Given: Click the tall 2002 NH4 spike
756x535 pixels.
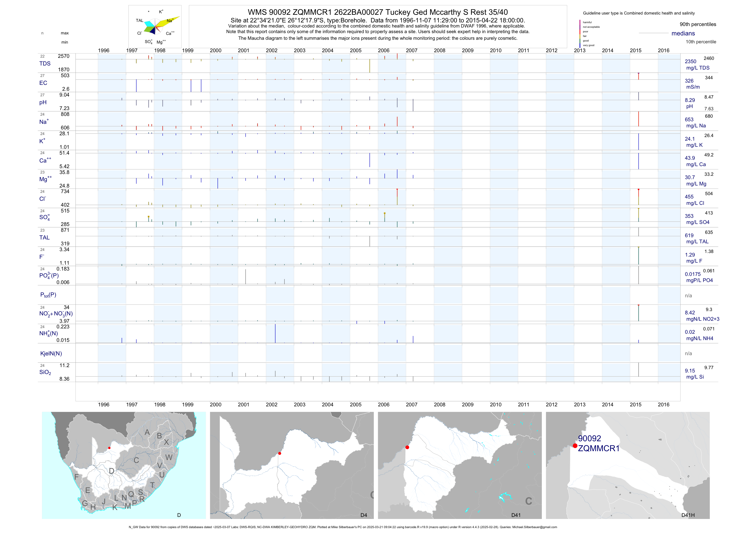Looking at the screenshot, I should tap(275, 333).
